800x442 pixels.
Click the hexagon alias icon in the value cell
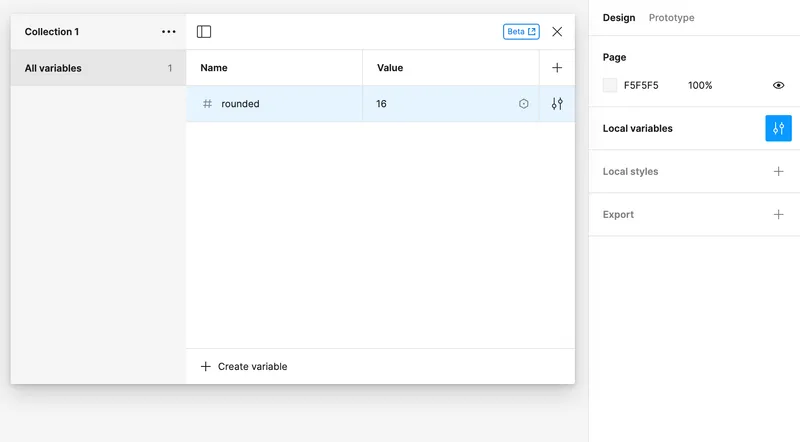tap(523, 104)
